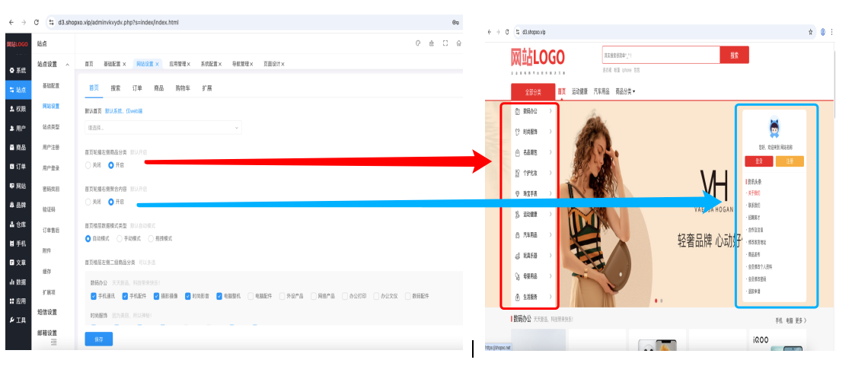Go back in the admin browser window
The width and height of the screenshot is (868, 379).
click(x=11, y=22)
